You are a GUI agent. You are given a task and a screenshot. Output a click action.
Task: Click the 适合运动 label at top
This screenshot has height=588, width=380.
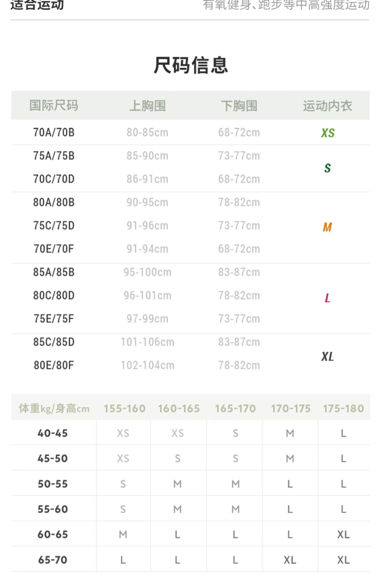[x=37, y=5]
